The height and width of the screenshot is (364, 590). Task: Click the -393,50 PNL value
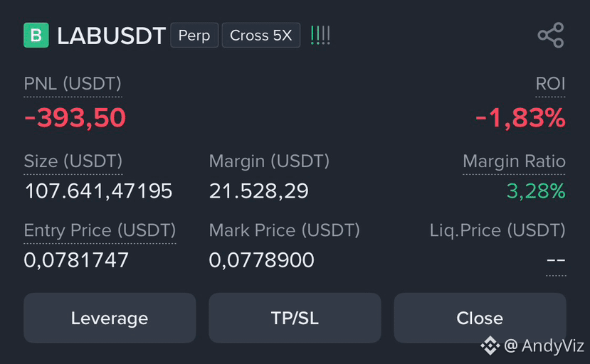[75, 118]
